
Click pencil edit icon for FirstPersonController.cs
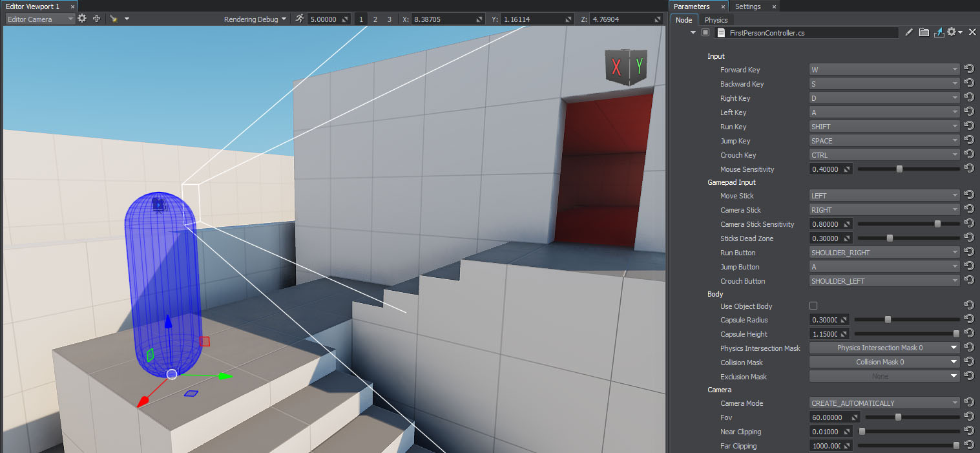[909, 32]
